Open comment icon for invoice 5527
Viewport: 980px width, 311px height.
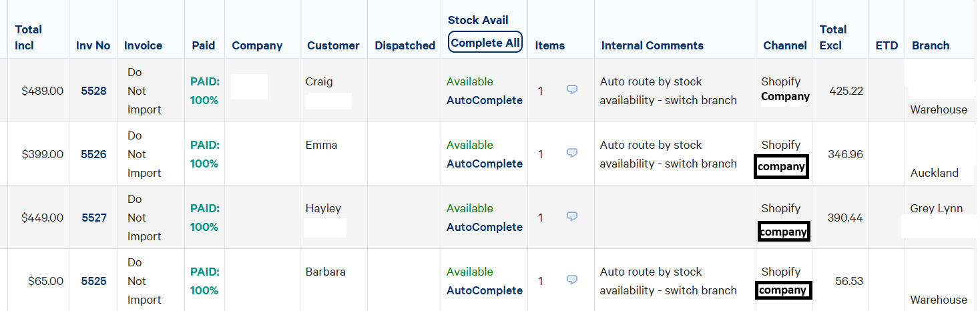pos(572,216)
